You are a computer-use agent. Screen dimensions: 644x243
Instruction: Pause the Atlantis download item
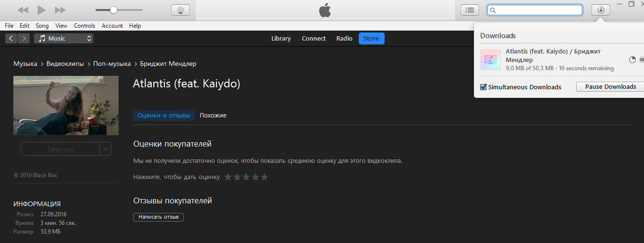pos(641,60)
